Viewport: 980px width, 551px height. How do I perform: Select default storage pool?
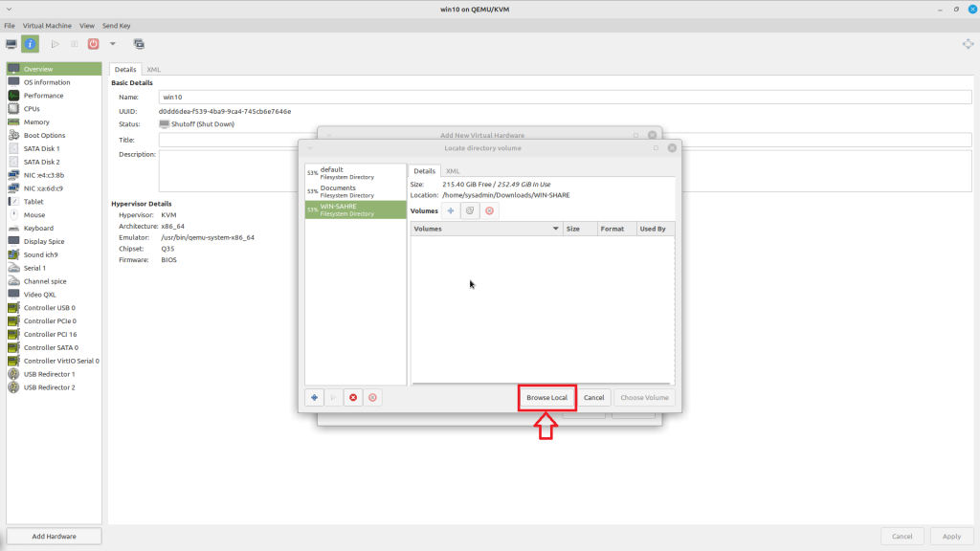point(355,173)
